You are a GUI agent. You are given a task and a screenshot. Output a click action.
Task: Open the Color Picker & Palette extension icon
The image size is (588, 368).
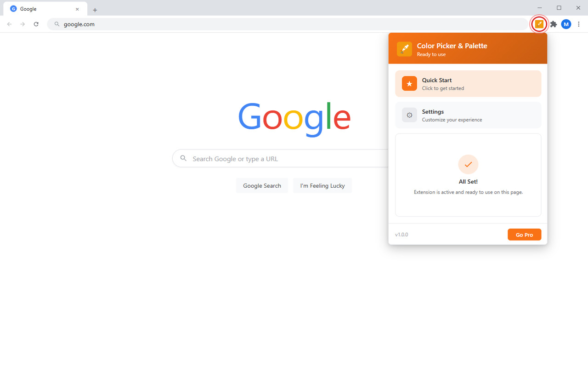(x=539, y=24)
